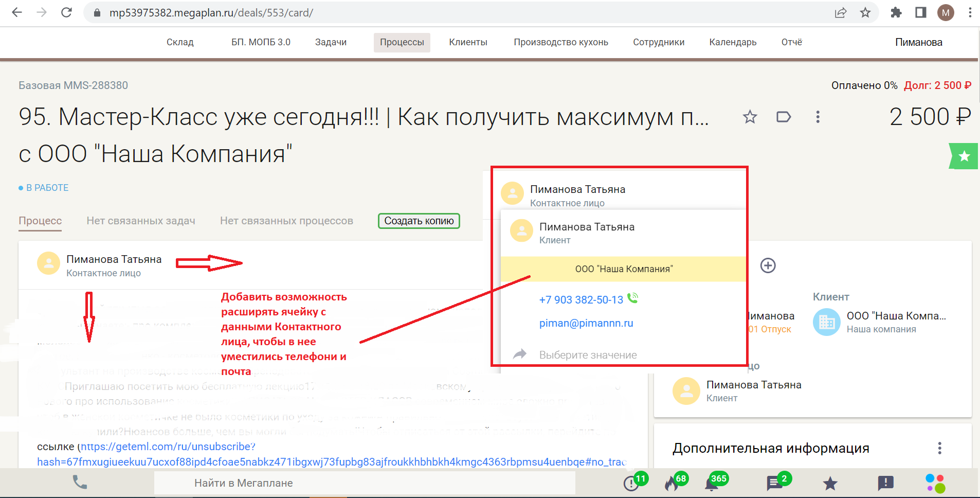Click phone link +7 903 382-50-13

[x=581, y=300]
